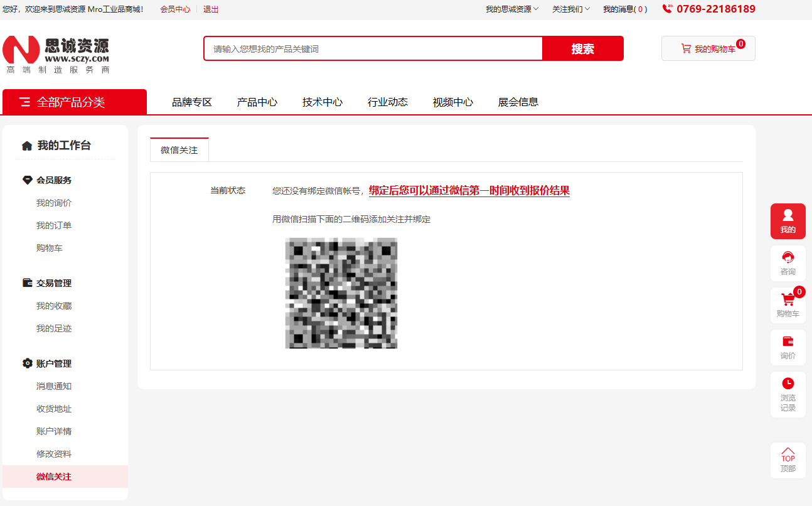Viewport: 812px width, 506px height.
Task: Click the 我的购物车 button in header
Action: [708, 49]
